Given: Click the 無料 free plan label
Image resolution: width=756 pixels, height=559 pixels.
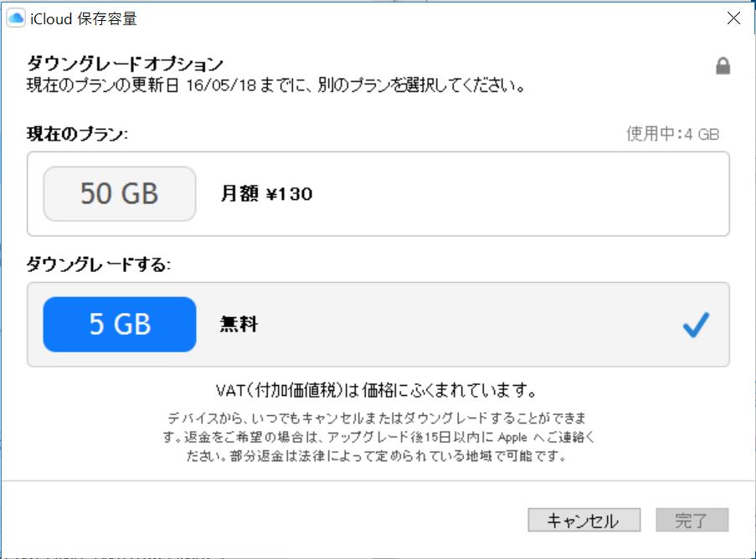Looking at the screenshot, I should [x=239, y=325].
